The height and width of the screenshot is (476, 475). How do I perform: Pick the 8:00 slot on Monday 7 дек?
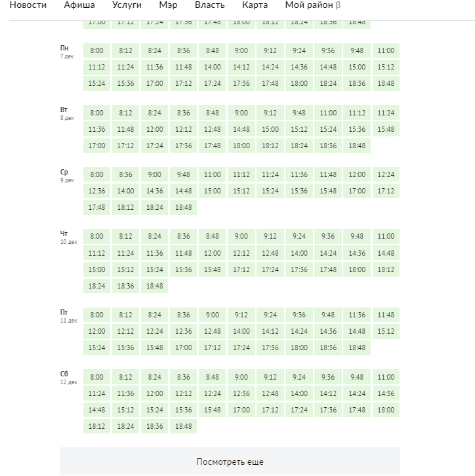(96, 51)
